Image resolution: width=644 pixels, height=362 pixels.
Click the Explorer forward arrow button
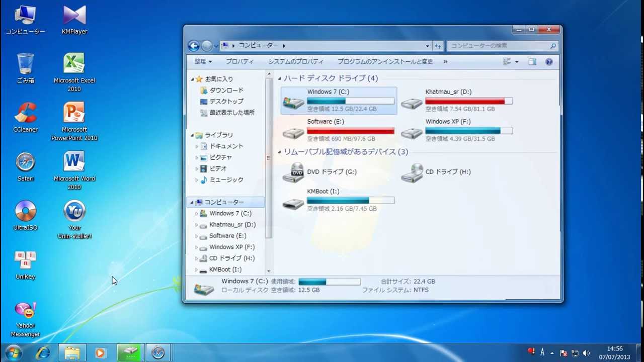pos(207,46)
